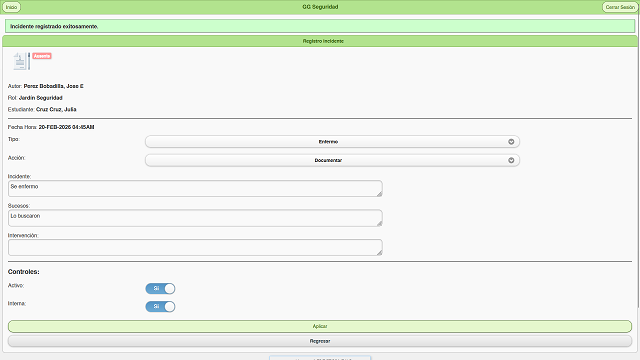Click Cerrar Sesión
Viewport: 640px width, 360px height.
click(x=620, y=7)
